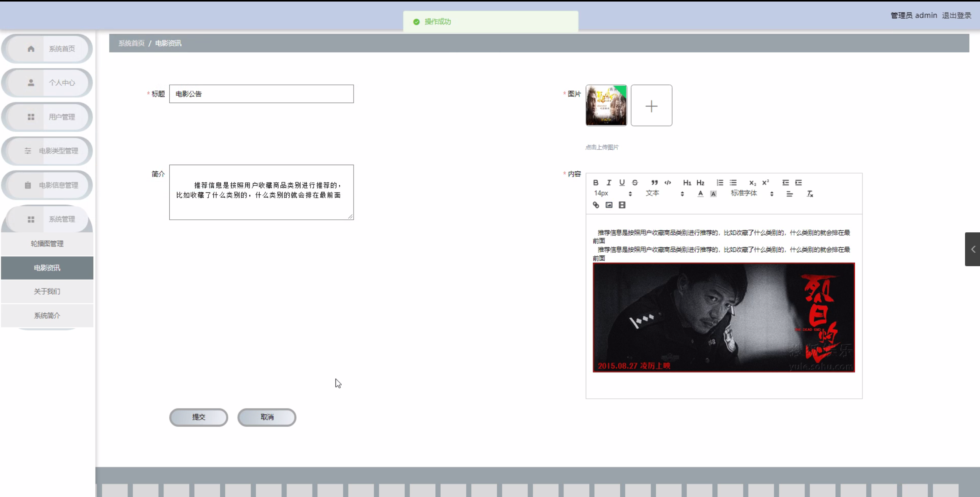Expand the 电影信息管理 sidebar menu
This screenshot has width=980, height=497.
tap(47, 185)
